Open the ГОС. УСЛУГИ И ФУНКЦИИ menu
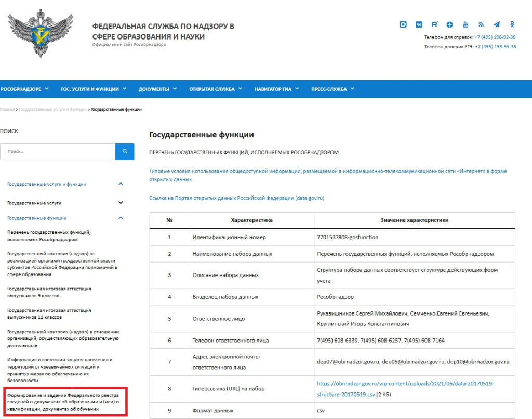The width and height of the screenshot is (532, 419). [94, 89]
